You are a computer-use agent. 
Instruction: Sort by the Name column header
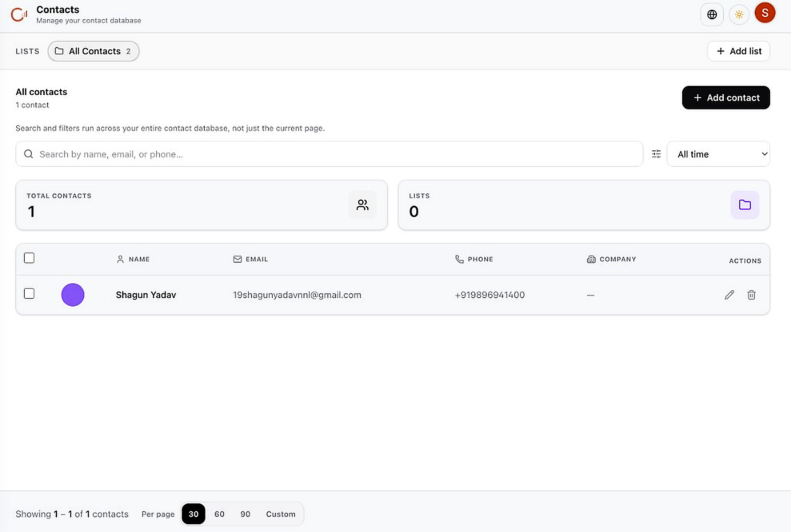pyautogui.click(x=133, y=259)
